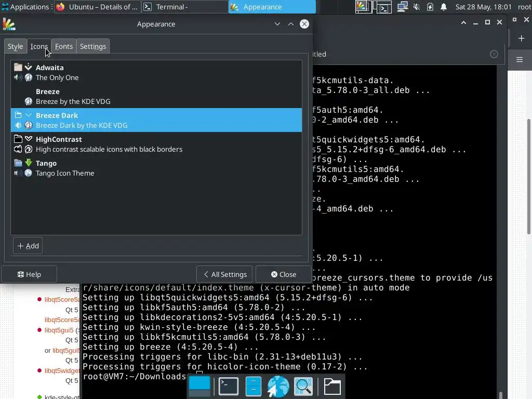Screen dimensions: 532x399
Task: Choose the Breeze icon theme
Action: 156,96
